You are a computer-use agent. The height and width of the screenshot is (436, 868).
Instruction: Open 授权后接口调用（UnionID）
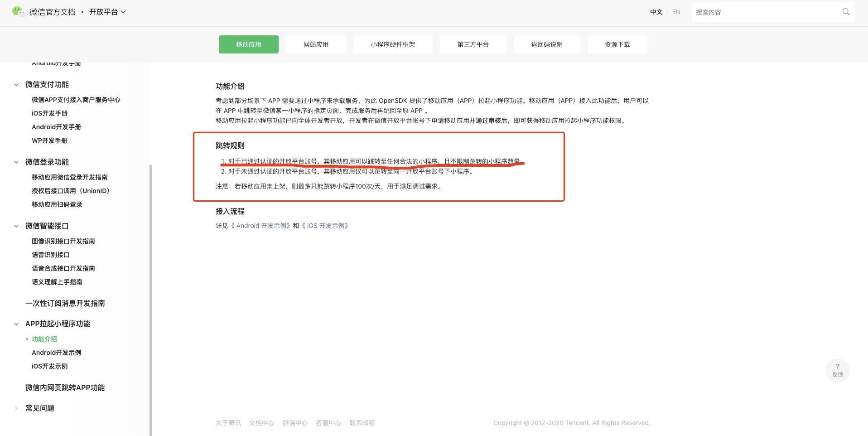pos(71,191)
